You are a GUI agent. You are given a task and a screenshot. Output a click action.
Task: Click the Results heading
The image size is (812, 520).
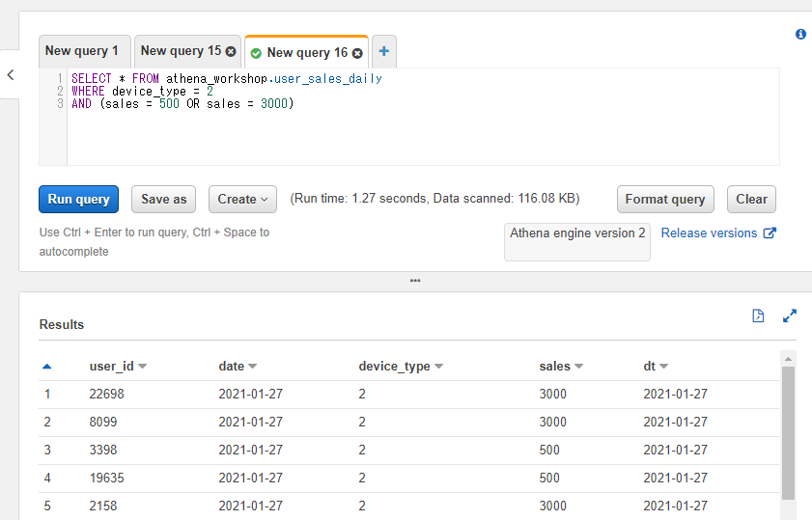(62, 324)
